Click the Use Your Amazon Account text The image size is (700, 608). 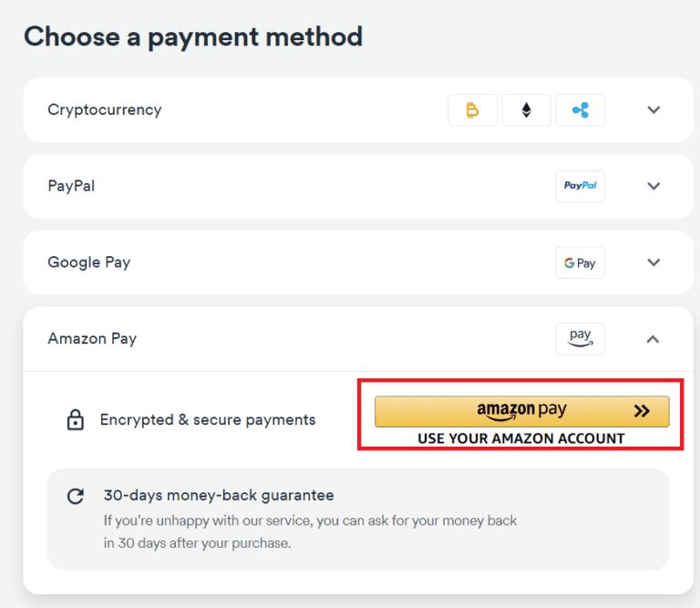[521, 438]
